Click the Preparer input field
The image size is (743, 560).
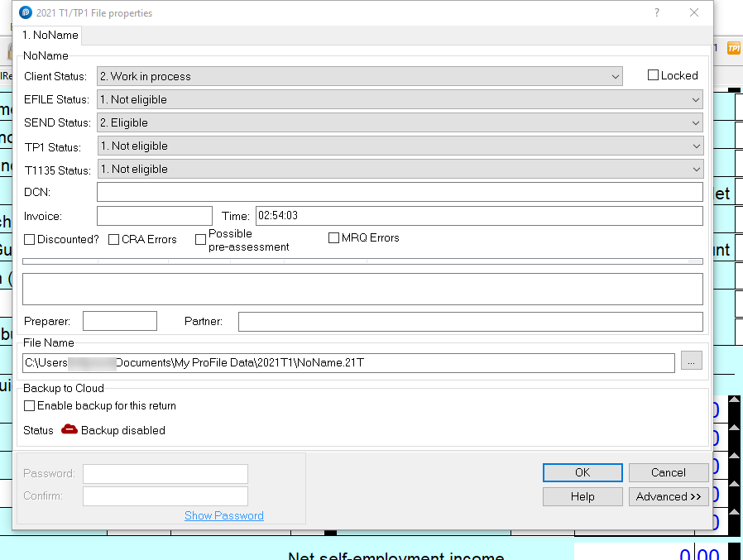(120, 321)
